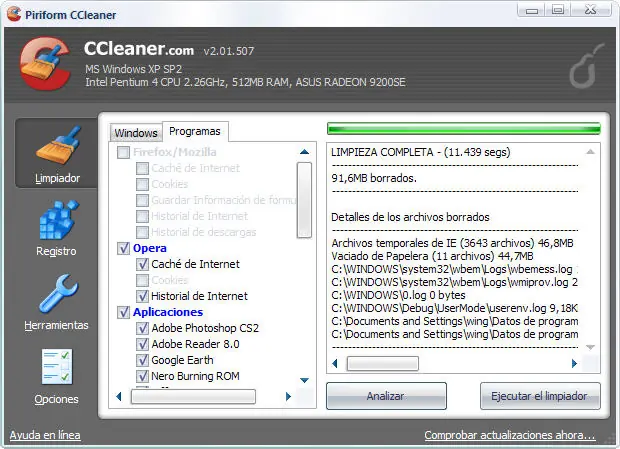The width and height of the screenshot is (620, 449).
Task: Toggle the Aplicaciones group checkbox
Action: (x=123, y=312)
